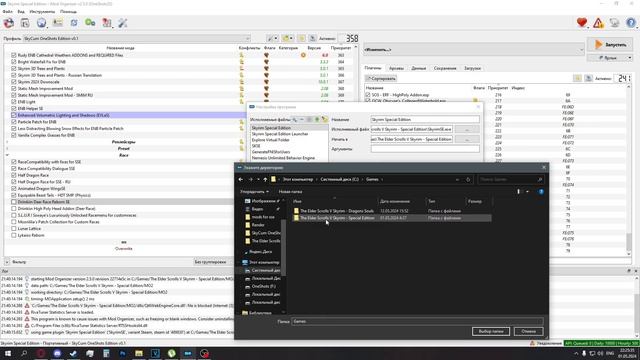Click the yellow restore backup icon above the mod list
Viewport: 640px width, 360px height.
point(302,38)
